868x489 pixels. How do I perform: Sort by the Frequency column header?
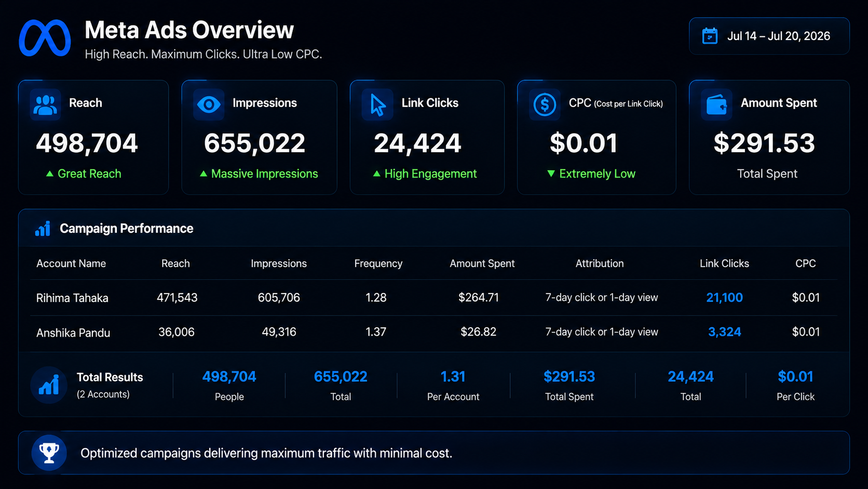[x=378, y=263]
